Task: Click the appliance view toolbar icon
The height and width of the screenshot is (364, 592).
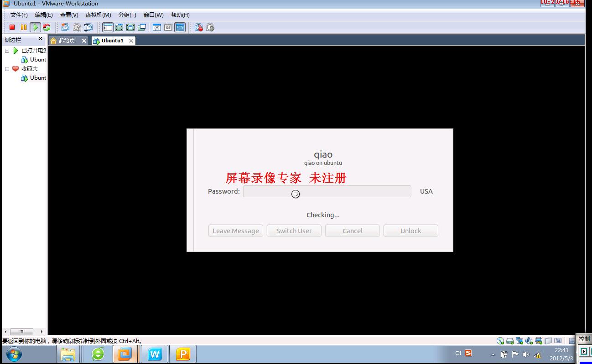Action: coord(168,27)
